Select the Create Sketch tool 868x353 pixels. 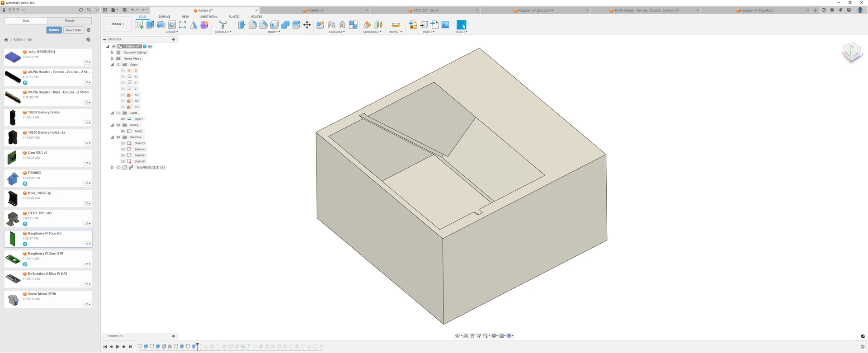pos(140,25)
